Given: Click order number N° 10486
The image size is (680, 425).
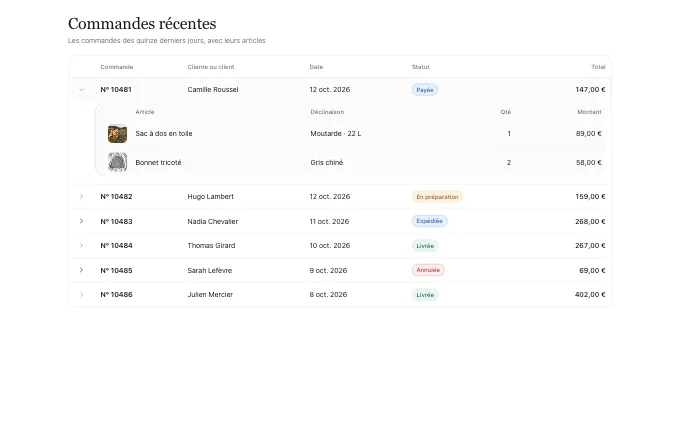Looking at the screenshot, I should (116, 294).
